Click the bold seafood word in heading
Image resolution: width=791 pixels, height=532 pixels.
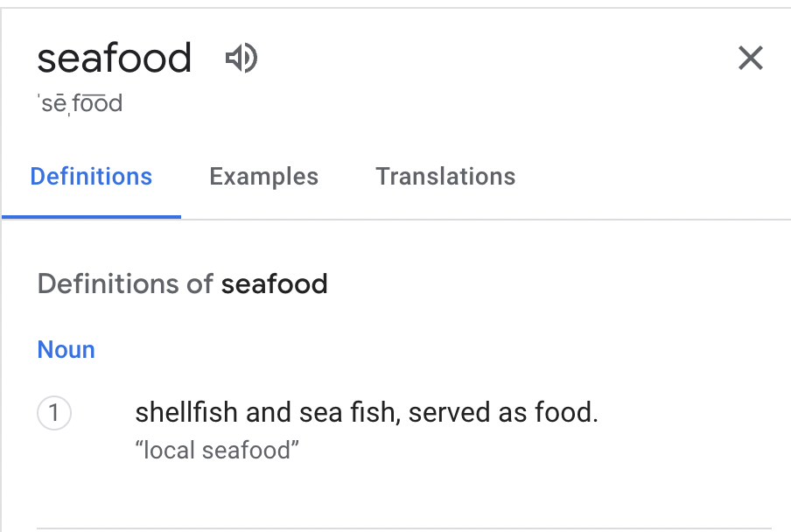(275, 284)
